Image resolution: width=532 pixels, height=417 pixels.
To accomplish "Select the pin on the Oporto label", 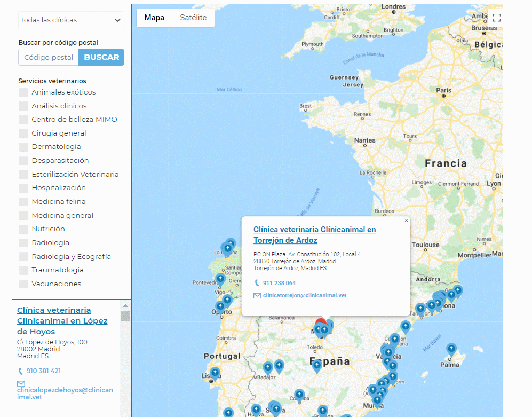I will coord(220,308).
